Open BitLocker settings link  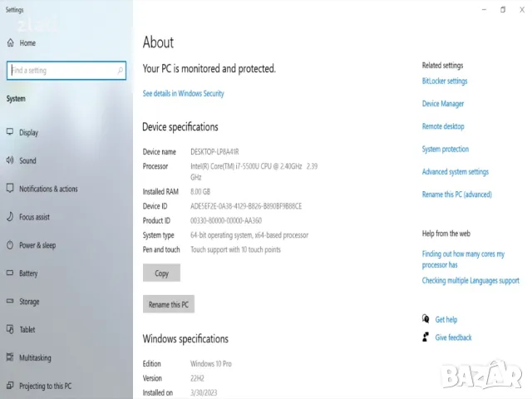(x=445, y=81)
